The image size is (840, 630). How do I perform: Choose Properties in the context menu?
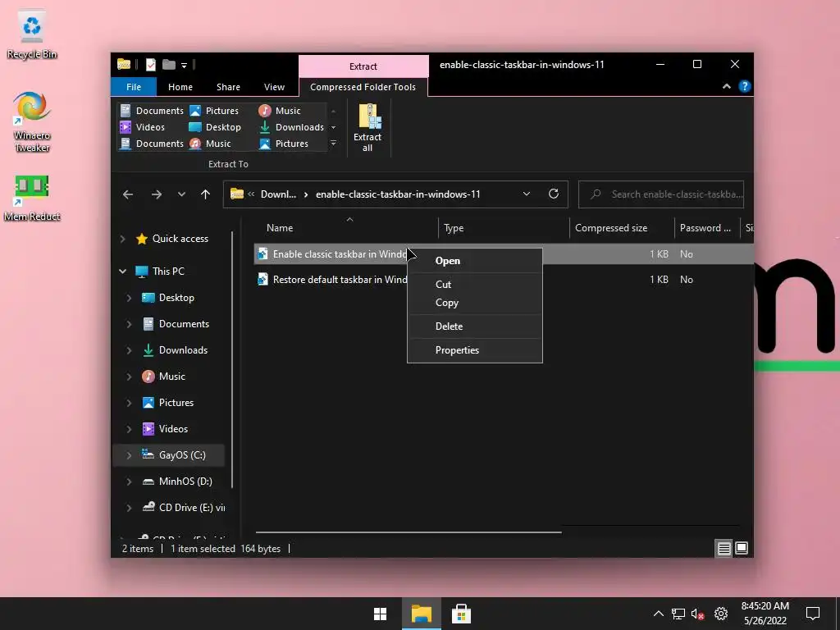click(475, 350)
